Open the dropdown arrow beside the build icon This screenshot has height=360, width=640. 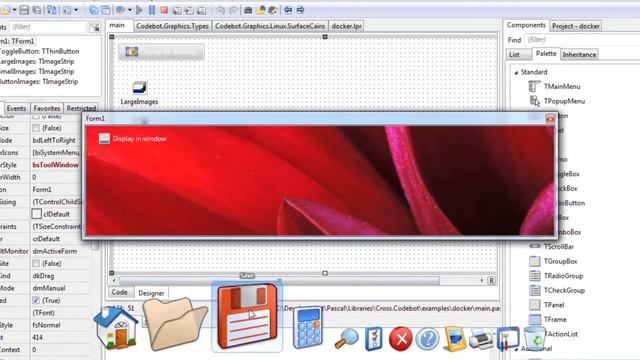129,10
